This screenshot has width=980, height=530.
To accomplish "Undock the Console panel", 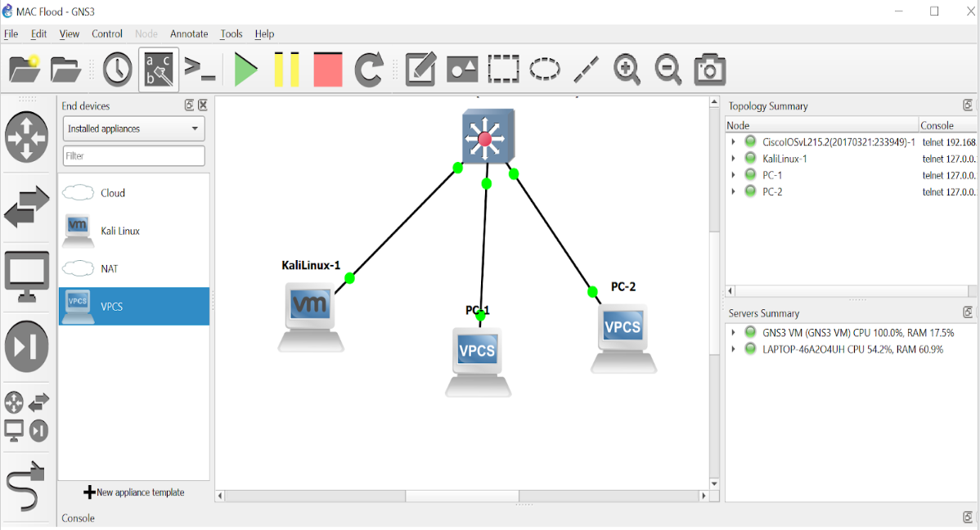I will tap(968, 517).
